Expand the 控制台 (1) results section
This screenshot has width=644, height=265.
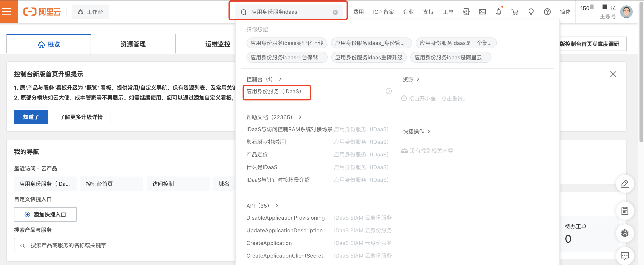coord(264,79)
